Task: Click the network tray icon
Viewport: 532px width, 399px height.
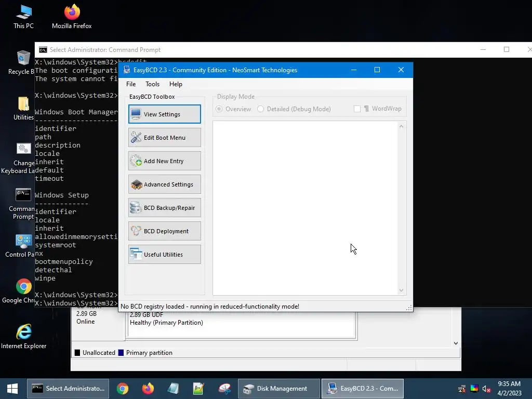Action: (x=462, y=389)
